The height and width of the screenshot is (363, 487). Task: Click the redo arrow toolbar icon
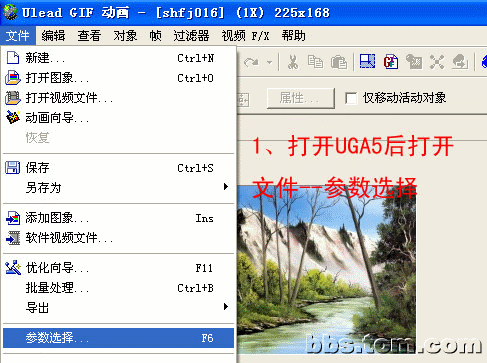(251, 62)
